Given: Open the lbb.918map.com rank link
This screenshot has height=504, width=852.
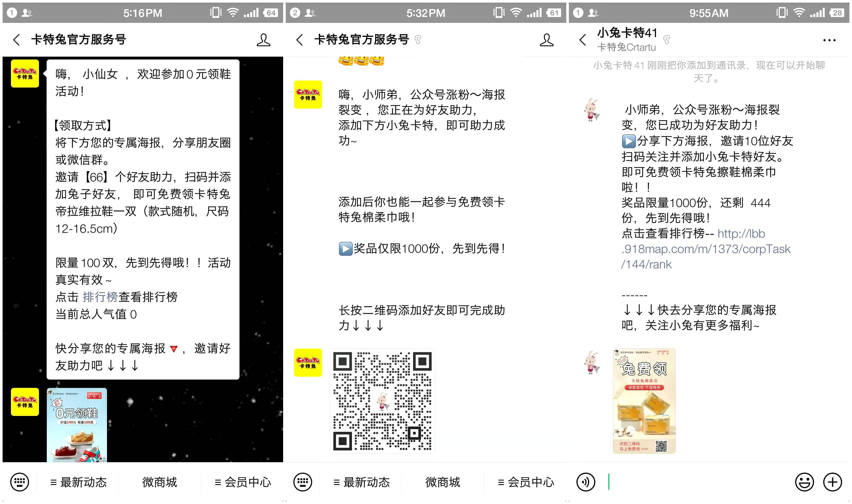Looking at the screenshot, I should pyautogui.click(x=706, y=249).
